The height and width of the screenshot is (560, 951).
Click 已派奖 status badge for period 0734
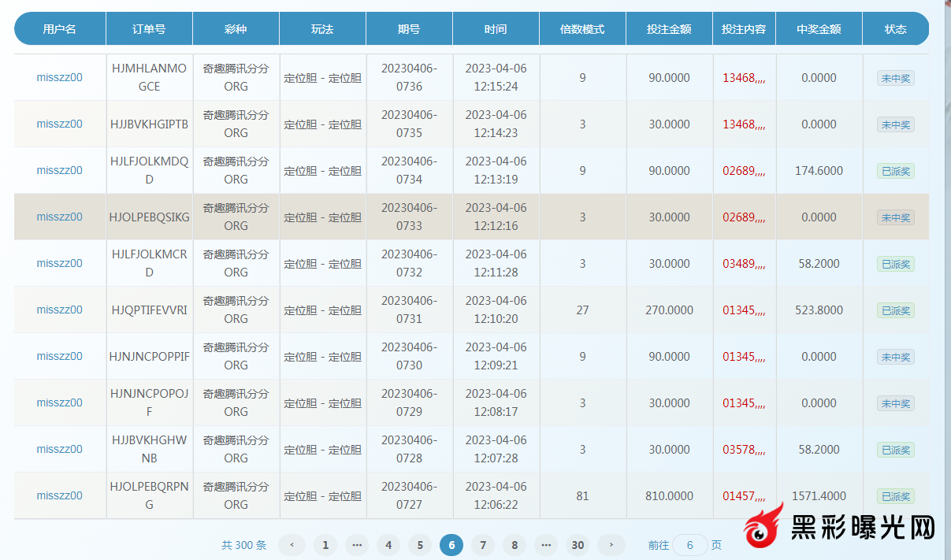click(x=896, y=171)
